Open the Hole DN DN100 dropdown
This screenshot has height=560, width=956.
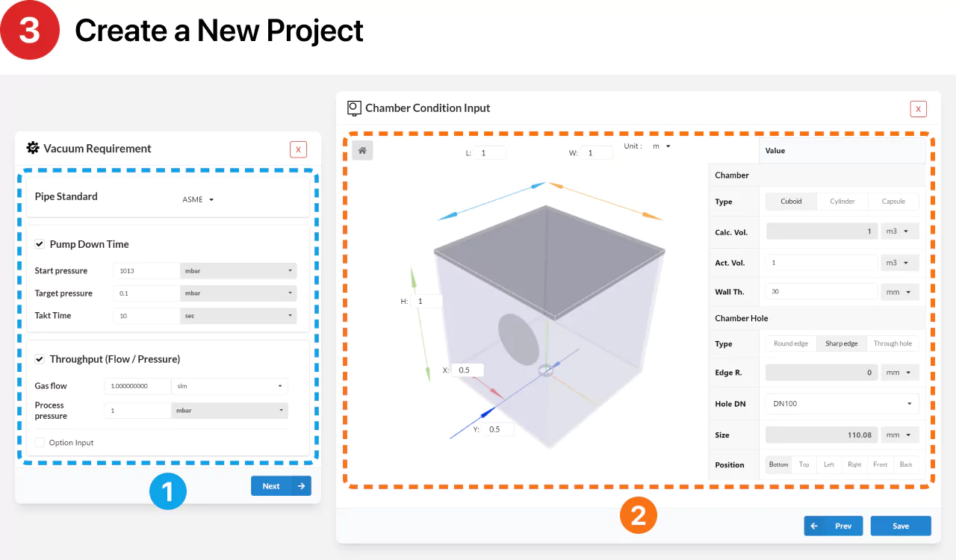point(842,404)
